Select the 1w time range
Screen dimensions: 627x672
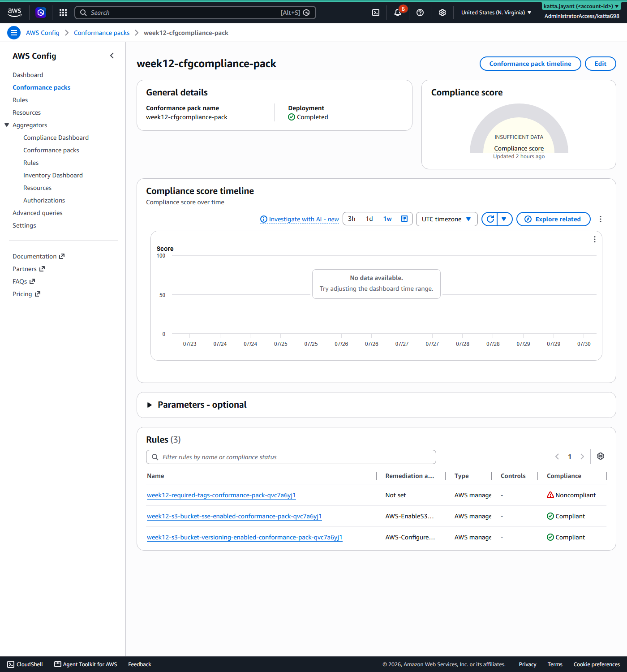tap(387, 219)
